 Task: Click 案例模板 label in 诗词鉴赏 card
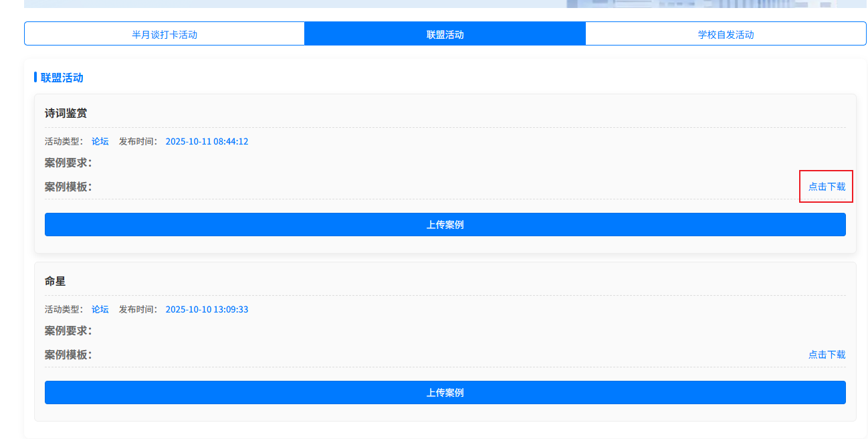(68, 187)
